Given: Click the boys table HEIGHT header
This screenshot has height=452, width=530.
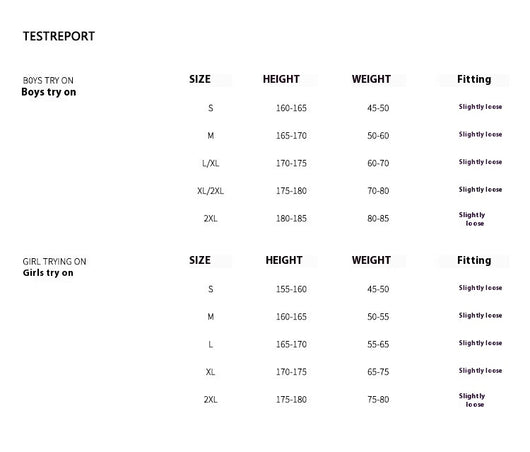Looking at the screenshot, I should [x=281, y=79].
